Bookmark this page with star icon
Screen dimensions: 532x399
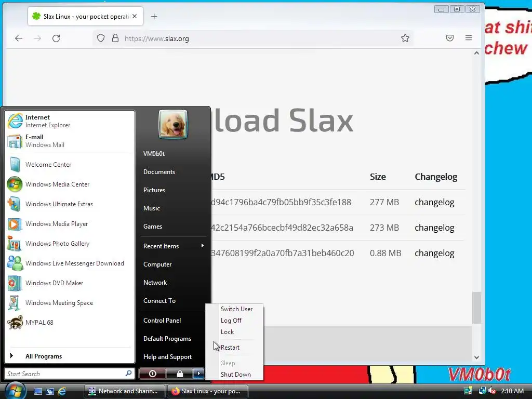coord(405,38)
